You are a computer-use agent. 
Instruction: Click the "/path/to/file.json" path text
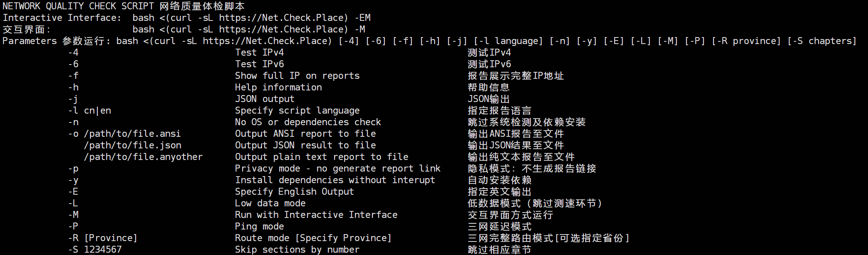click(x=132, y=145)
